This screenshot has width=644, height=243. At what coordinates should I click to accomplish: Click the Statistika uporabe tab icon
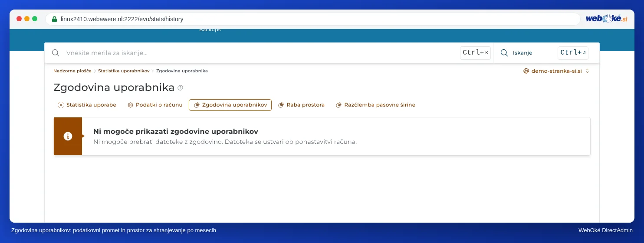click(61, 105)
